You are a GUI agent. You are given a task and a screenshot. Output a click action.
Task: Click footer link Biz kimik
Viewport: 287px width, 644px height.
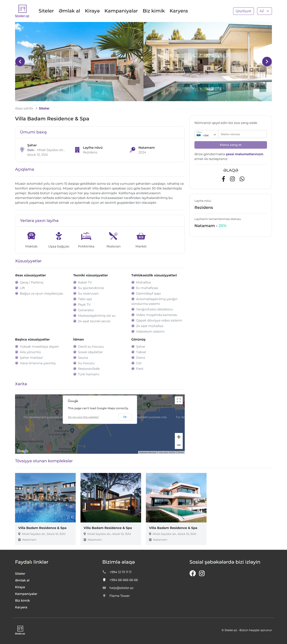(x=22, y=601)
